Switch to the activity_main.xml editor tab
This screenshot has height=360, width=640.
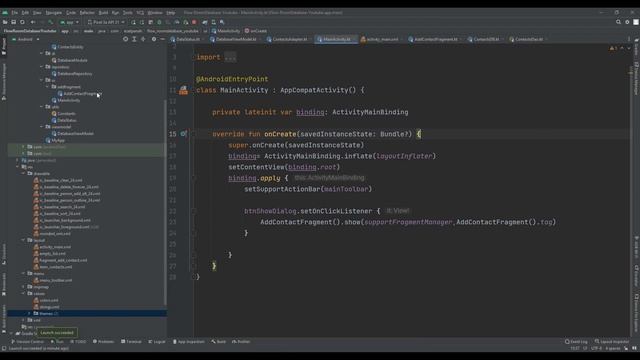(382, 39)
